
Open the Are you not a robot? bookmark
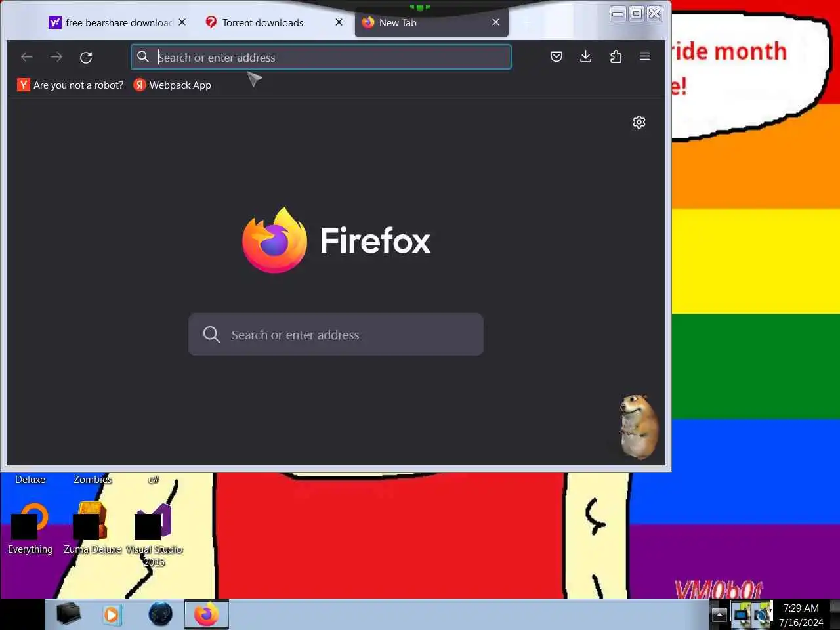[70, 85]
